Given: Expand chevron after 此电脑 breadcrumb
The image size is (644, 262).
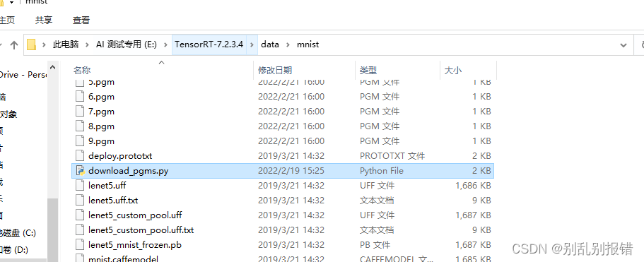Looking at the screenshot, I should [x=87, y=44].
